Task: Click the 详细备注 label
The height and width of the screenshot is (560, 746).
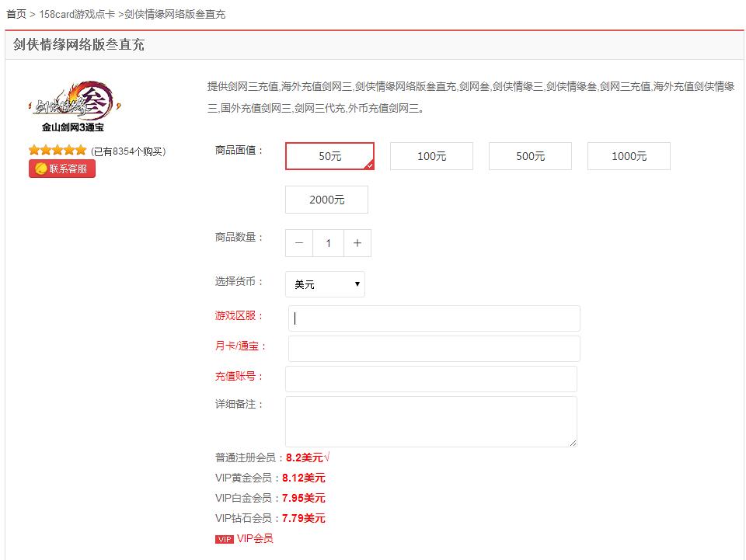Action: [x=239, y=404]
